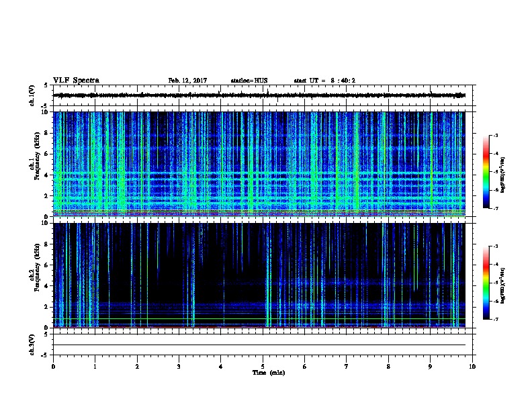The width and height of the screenshot is (532, 411).
Task: Click the ch.2 spectrogram panel
Action: pyautogui.click(x=259, y=275)
